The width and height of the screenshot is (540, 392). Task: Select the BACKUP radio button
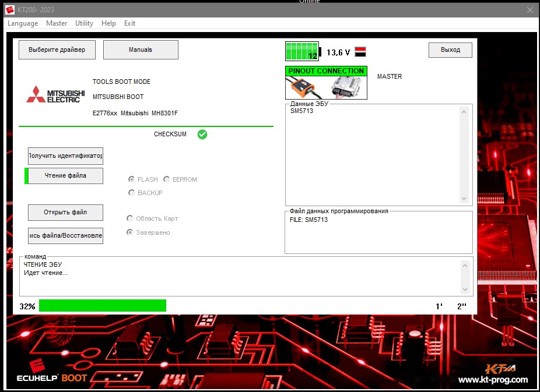tap(132, 193)
